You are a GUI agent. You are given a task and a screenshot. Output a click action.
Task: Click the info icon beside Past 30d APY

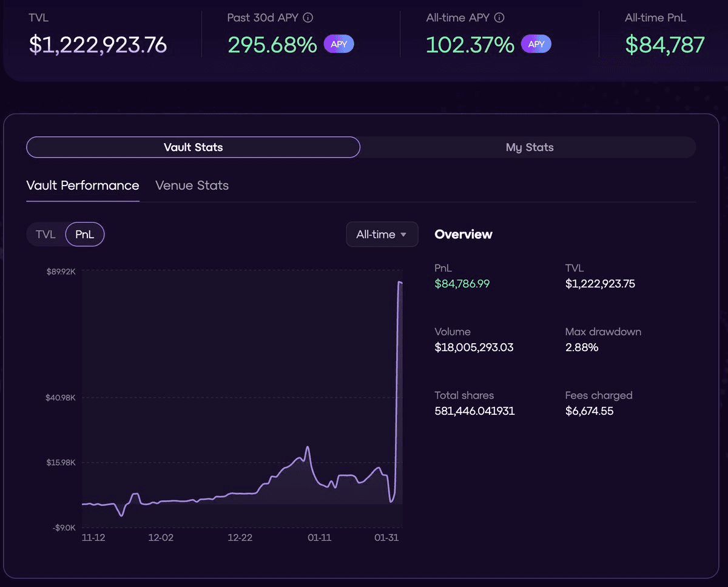308,18
